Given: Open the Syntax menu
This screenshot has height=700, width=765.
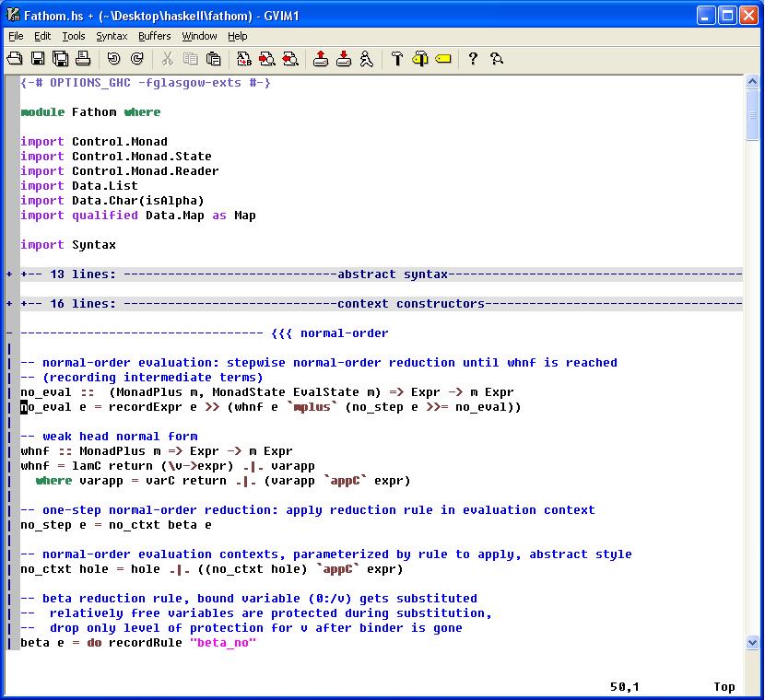Looking at the screenshot, I should click(x=112, y=36).
